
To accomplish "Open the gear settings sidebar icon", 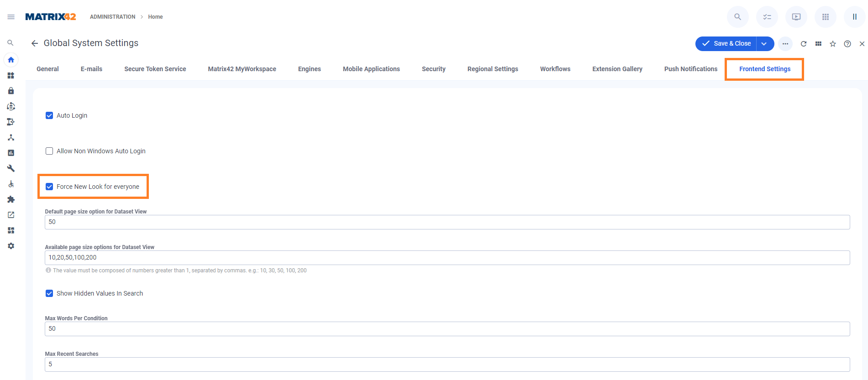I will [11, 246].
